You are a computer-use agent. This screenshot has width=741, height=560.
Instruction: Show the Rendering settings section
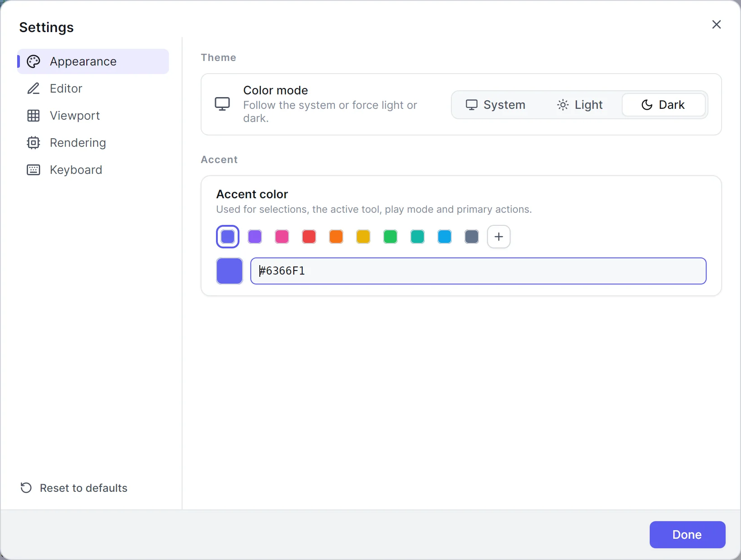(93, 143)
